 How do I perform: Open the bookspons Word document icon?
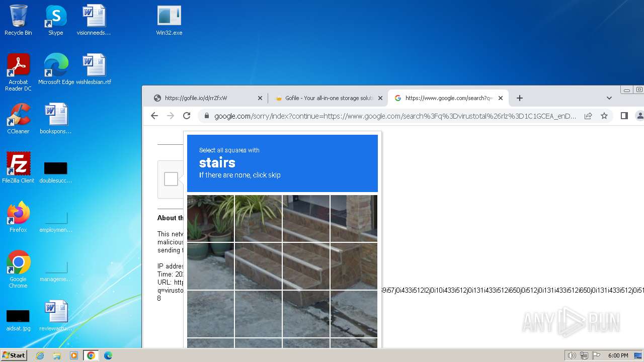coord(55,119)
